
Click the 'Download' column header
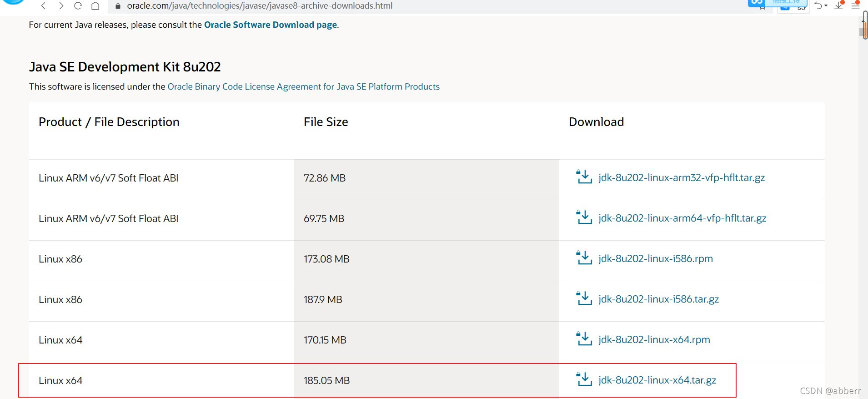point(597,122)
